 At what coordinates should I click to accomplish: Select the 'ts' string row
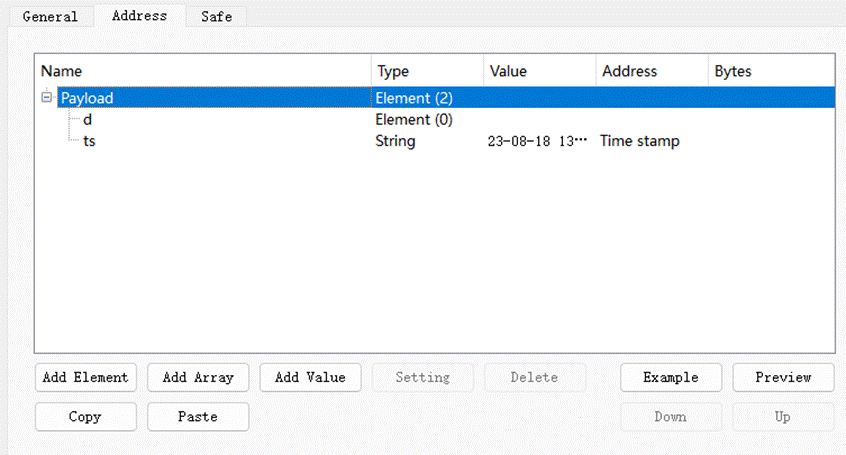tap(89, 141)
